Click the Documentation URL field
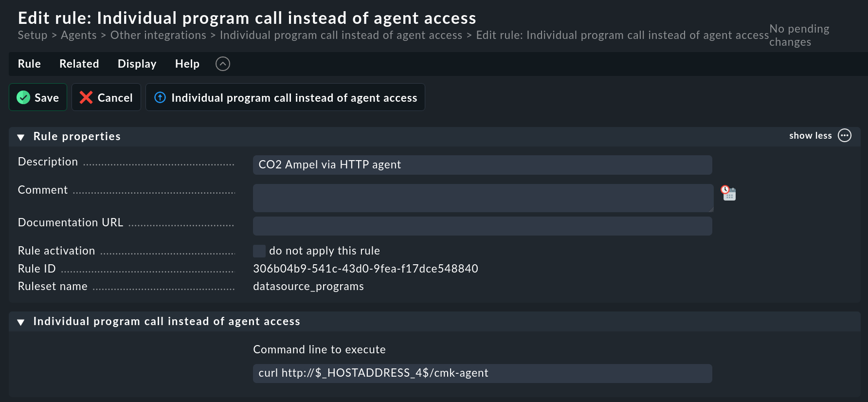The height and width of the screenshot is (402, 868). click(483, 226)
